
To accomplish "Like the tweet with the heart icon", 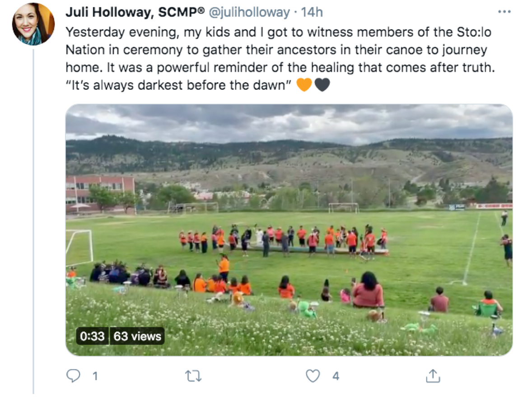I will pos(313,376).
